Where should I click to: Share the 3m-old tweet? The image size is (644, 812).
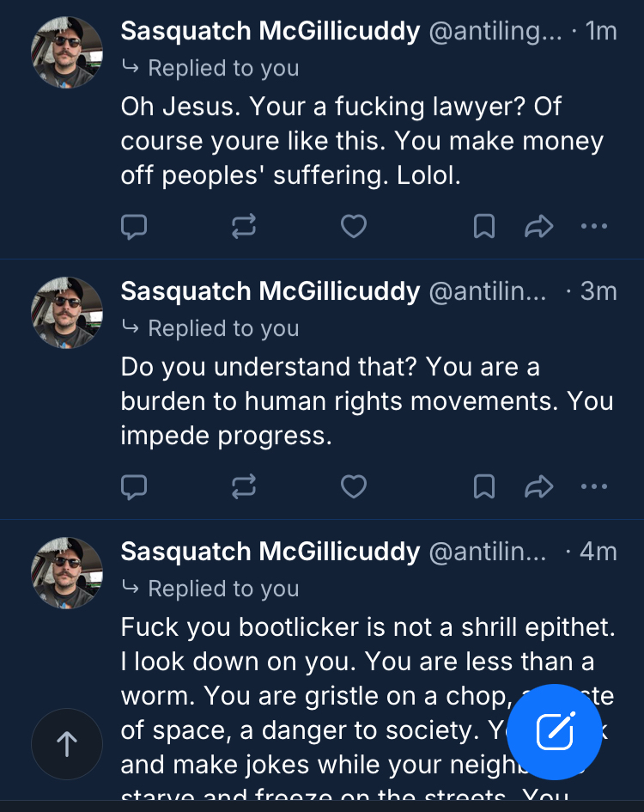538,487
